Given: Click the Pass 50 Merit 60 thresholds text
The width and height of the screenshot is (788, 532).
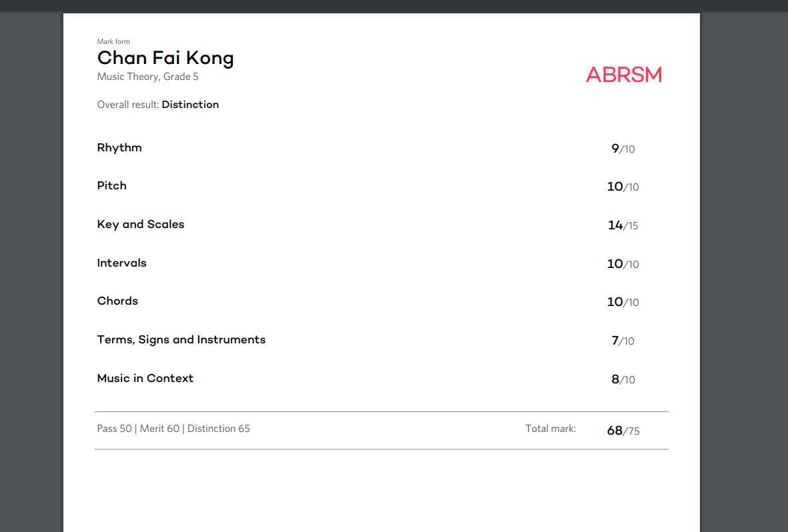Looking at the screenshot, I should tap(173, 429).
